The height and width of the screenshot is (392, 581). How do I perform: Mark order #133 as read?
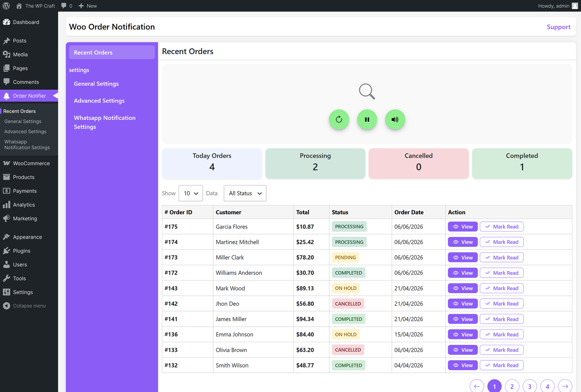[x=501, y=350]
